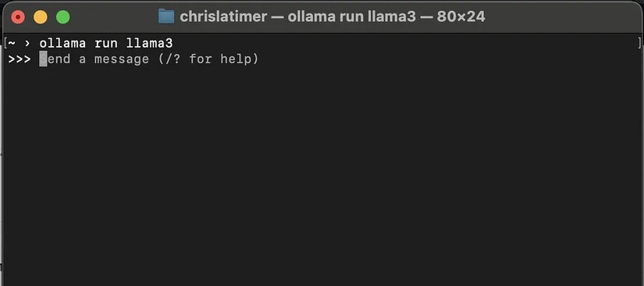
Task: Click the 'Send a message' placeholder text
Action: pos(94,59)
